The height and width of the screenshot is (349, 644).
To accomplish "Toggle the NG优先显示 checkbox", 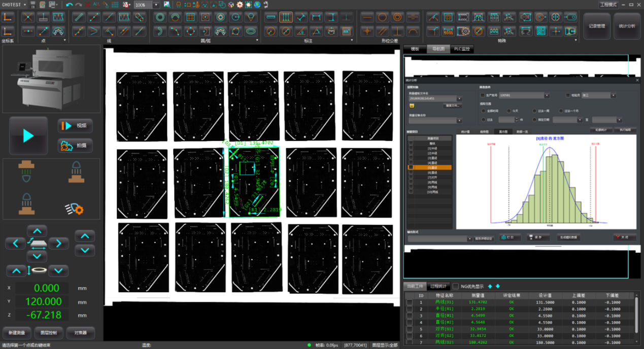I will pyautogui.click(x=455, y=286).
